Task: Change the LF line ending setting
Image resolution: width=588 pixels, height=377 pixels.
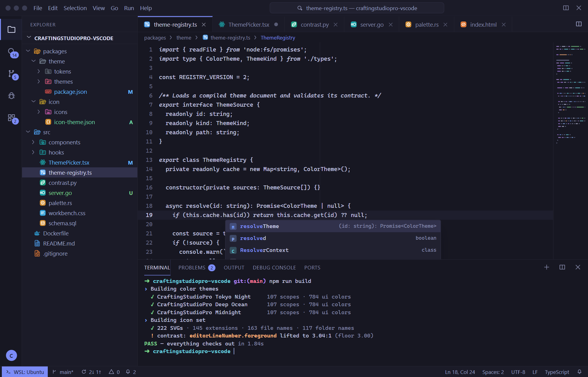Action: click(x=535, y=372)
